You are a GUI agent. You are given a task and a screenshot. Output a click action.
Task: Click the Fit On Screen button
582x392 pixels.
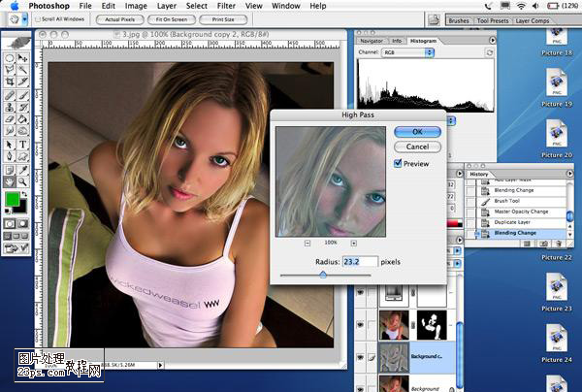click(x=171, y=19)
